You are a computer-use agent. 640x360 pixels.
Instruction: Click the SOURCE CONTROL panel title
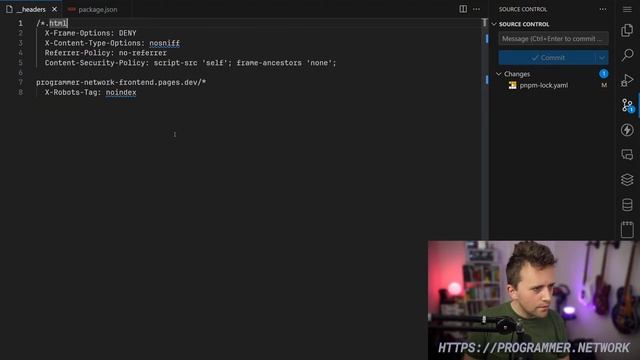click(522, 9)
